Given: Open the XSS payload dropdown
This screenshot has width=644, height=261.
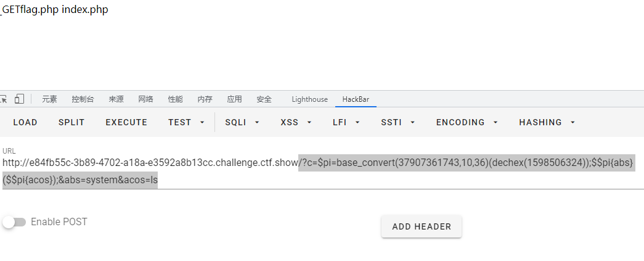Looking at the screenshot, I should pos(296,122).
